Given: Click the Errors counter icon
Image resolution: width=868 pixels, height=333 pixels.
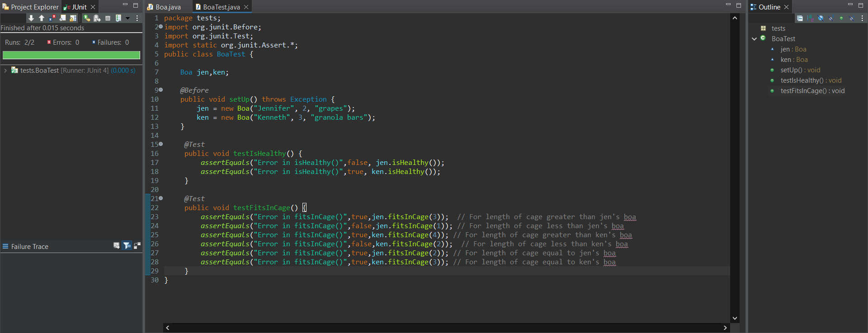Looking at the screenshot, I should [49, 42].
